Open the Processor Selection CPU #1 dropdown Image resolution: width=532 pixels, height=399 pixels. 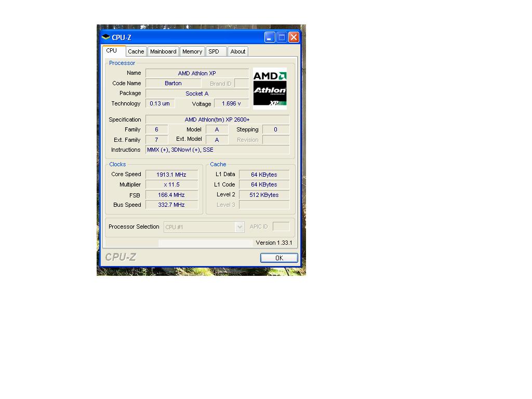pos(204,227)
